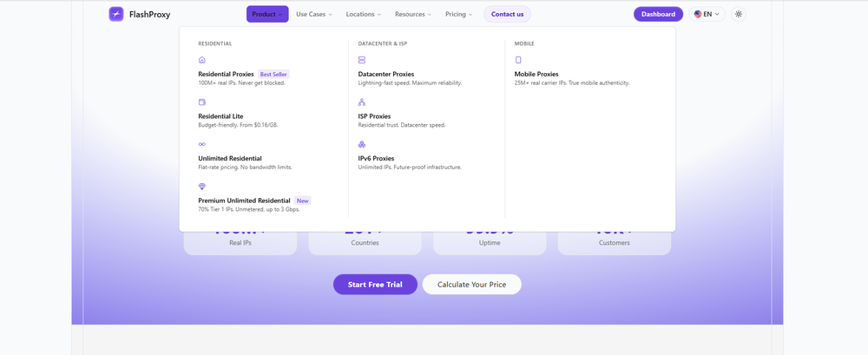Click 'Residential trust. Datacenter speed.' text

[x=402, y=125]
